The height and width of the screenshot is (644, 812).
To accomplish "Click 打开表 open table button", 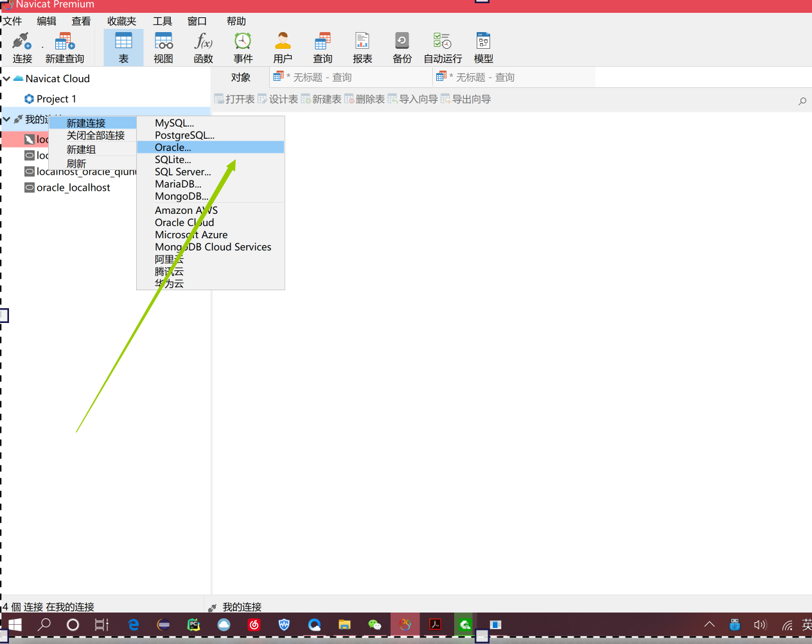I will pyautogui.click(x=234, y=99).
